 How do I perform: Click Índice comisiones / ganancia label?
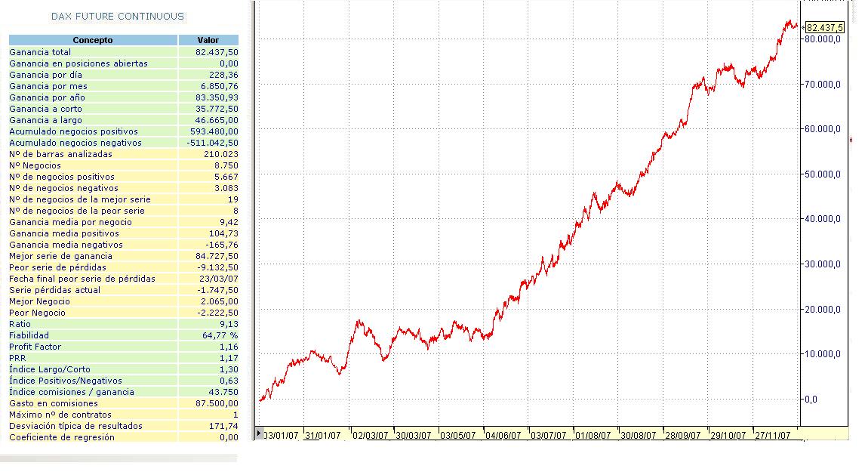pos(72,392)
